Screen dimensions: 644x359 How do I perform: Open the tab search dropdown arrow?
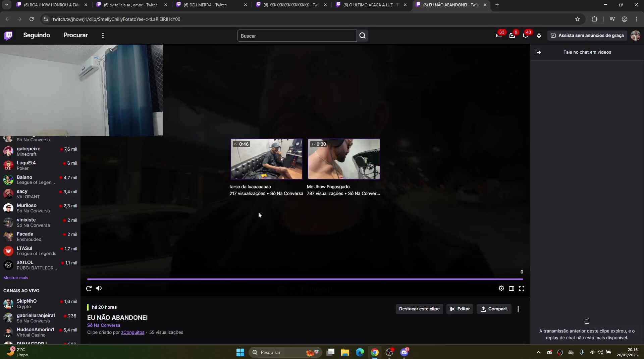coord(7,5)
